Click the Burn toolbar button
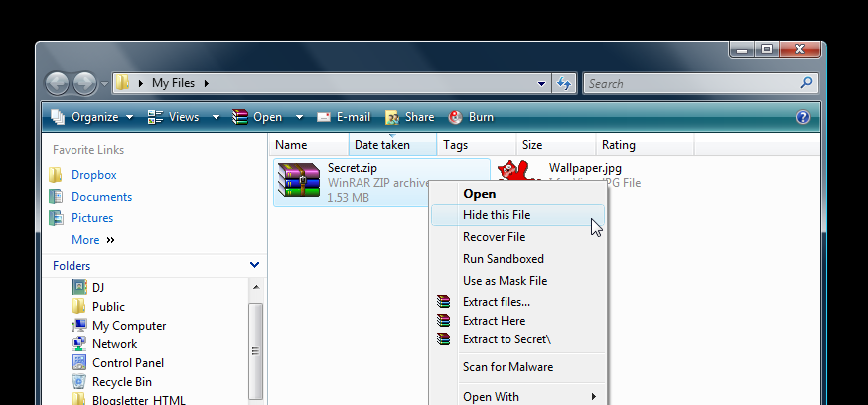Screen dimensions: 868x405 click(x=471, y=117)
